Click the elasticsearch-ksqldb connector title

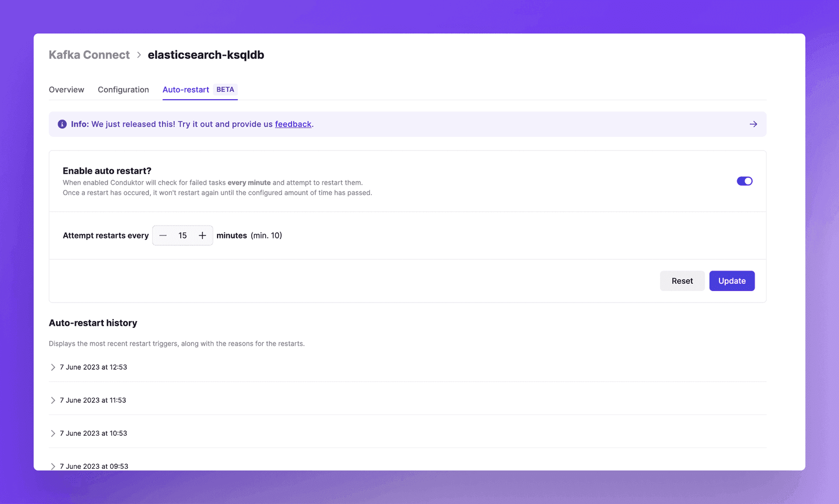click(206, 55)
